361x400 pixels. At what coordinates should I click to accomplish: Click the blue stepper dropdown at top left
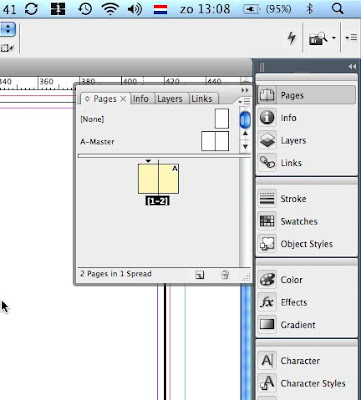coord(7,30)
